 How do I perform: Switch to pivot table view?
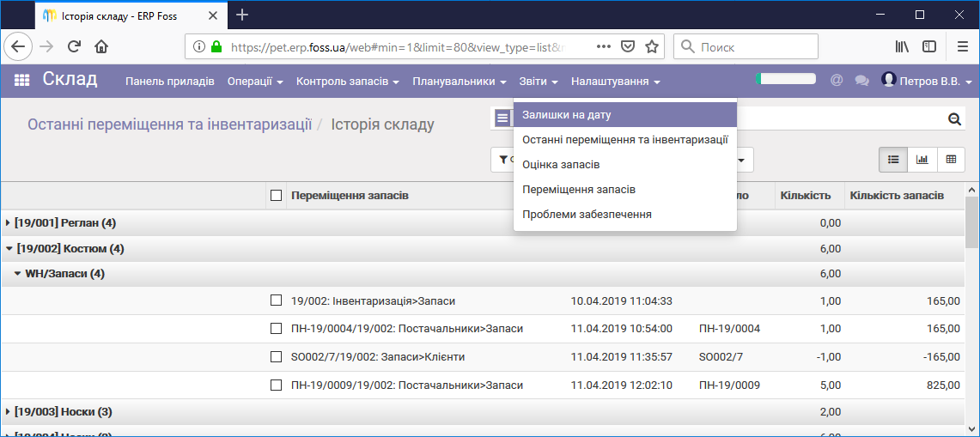pos(952,160)
